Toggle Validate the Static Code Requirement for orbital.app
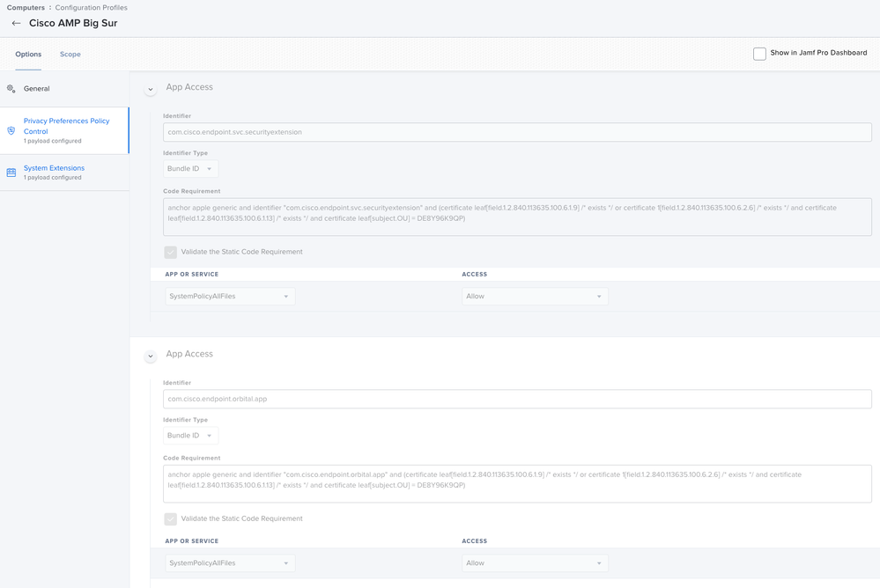Viewport: 880px width, 588px height. click(171, 519)
